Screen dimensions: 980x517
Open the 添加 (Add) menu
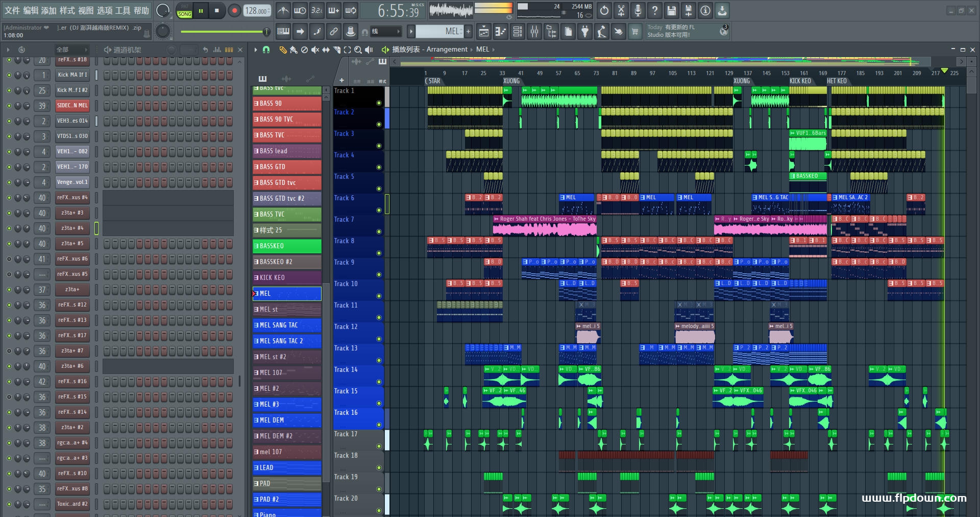[49, 10]
